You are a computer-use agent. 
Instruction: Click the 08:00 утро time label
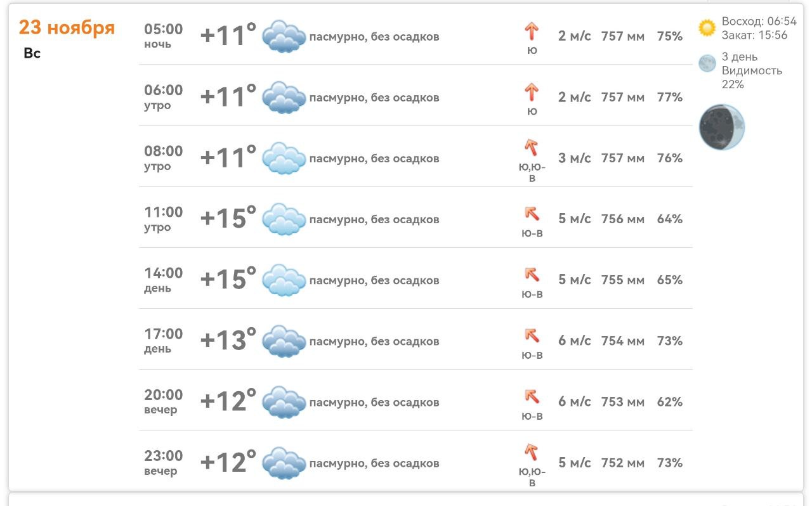pyautogui.click(x=163, y=158)
